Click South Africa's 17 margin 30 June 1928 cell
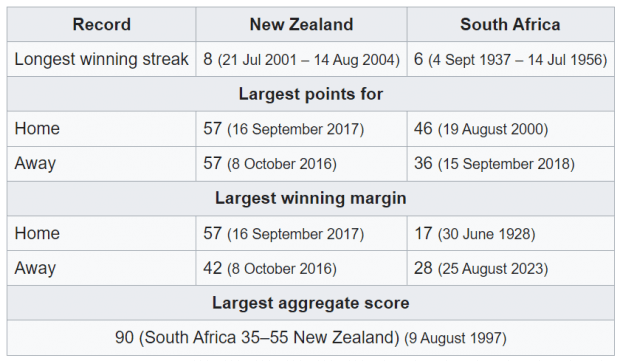The image size is (620, 361). [510, 233]
